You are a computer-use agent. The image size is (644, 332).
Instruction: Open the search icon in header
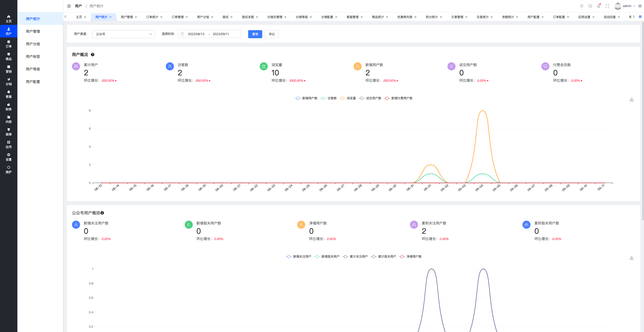[x=590, y=6]
